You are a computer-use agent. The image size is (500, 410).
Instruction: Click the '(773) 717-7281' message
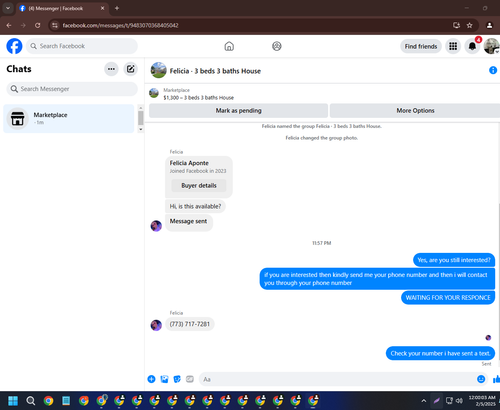pyautogui.click(x=190, y=324)
